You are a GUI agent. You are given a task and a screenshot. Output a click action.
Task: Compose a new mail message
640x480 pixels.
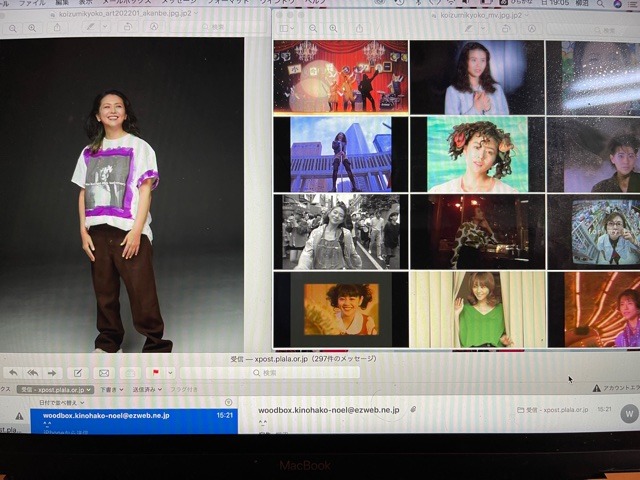[78, 373]
